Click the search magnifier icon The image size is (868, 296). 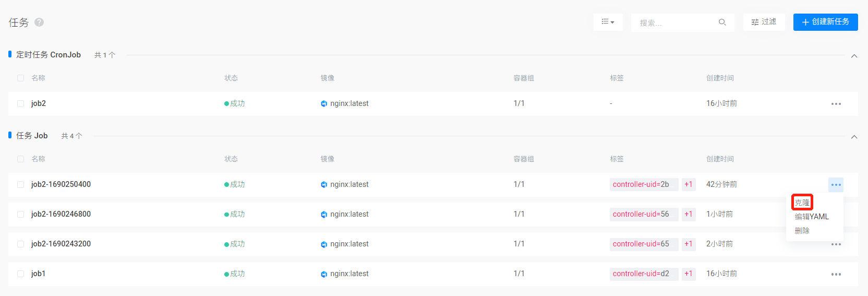pos(722,22)
